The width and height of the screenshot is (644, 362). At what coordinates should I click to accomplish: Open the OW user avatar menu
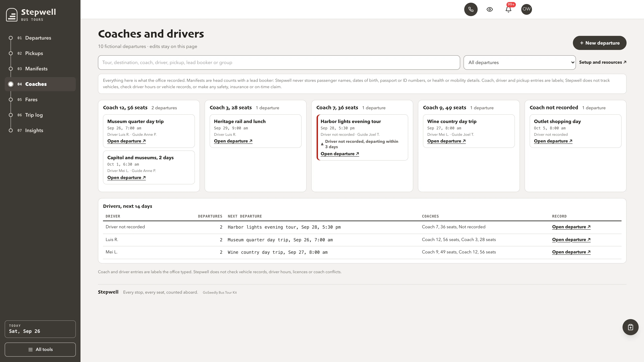point(526,9)
